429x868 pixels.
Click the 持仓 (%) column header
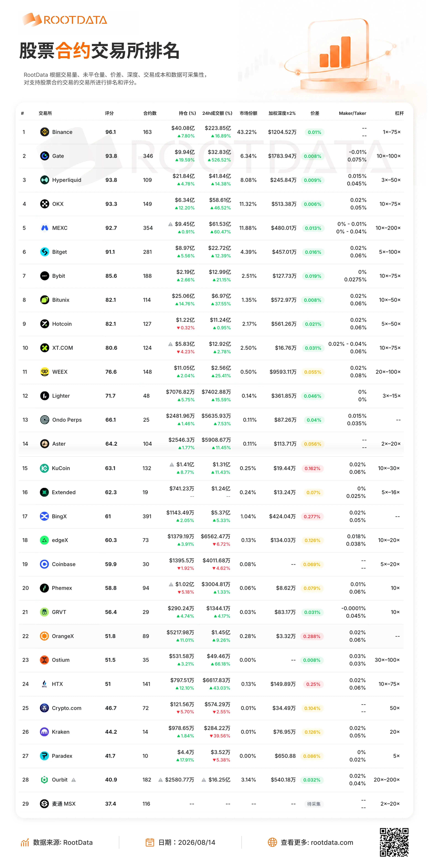point(187,113)
